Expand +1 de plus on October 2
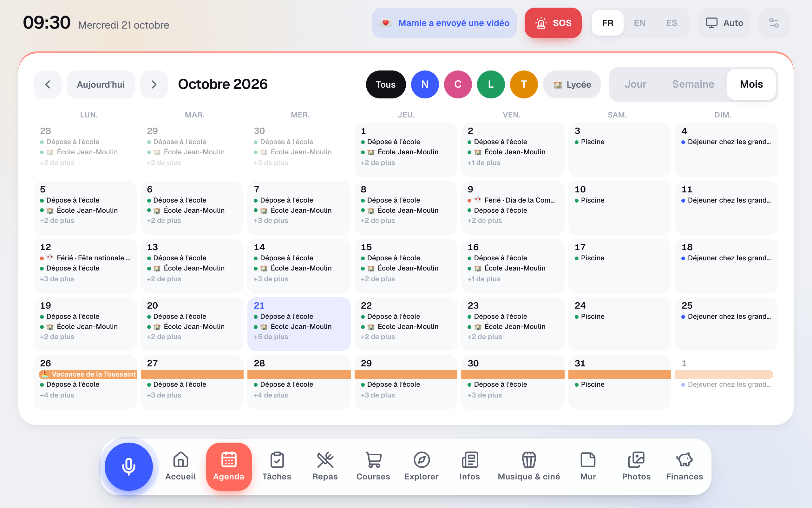 (484, 163)
